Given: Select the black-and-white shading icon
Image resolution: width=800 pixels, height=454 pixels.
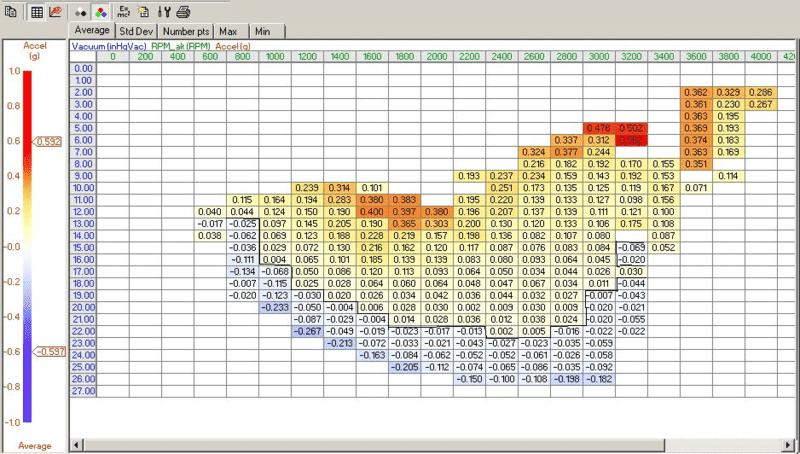Looking at the screenshot, I should [x=82, y=12].
